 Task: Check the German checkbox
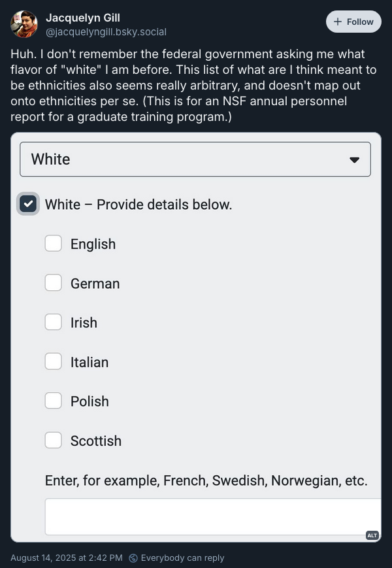tap(53, 282)
